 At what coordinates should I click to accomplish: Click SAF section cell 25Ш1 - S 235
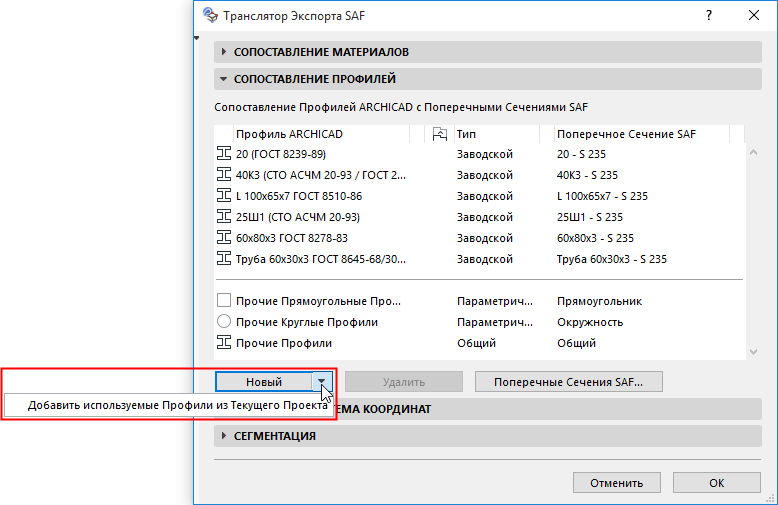589,217
